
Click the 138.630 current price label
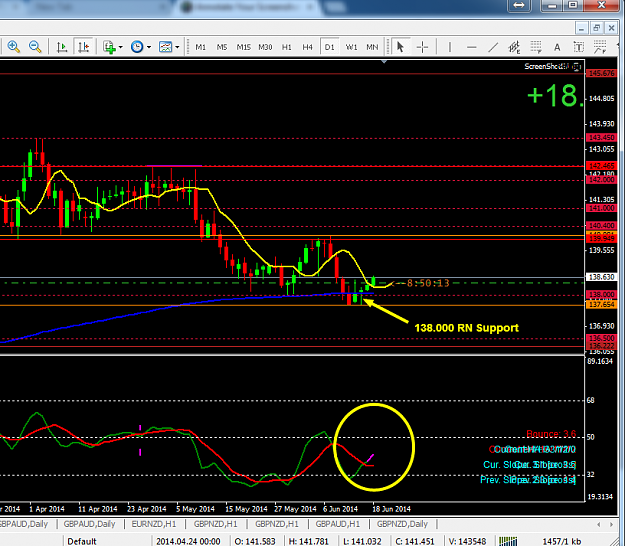tap(601, 277)
